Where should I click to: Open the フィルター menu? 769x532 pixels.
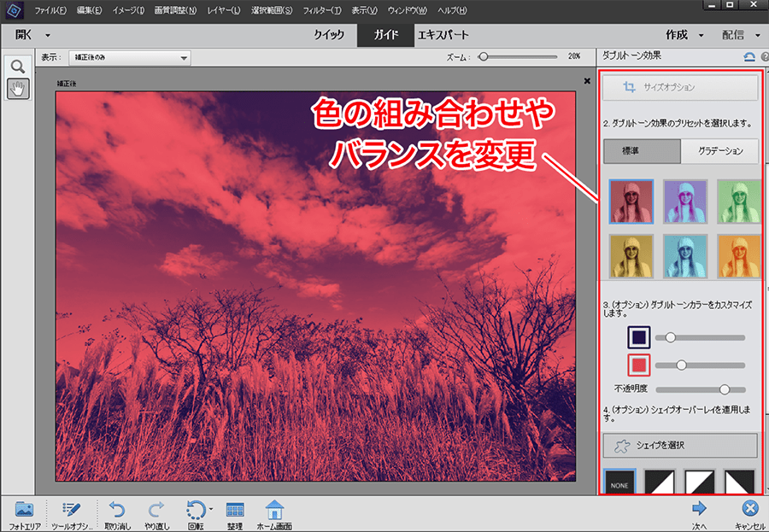click(322, 10)
